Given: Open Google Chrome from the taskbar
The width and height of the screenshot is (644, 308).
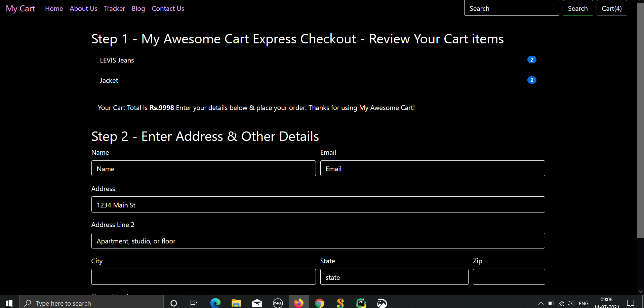Looking at the screenshot, I should pyautogui.click(x=319, y=302).
